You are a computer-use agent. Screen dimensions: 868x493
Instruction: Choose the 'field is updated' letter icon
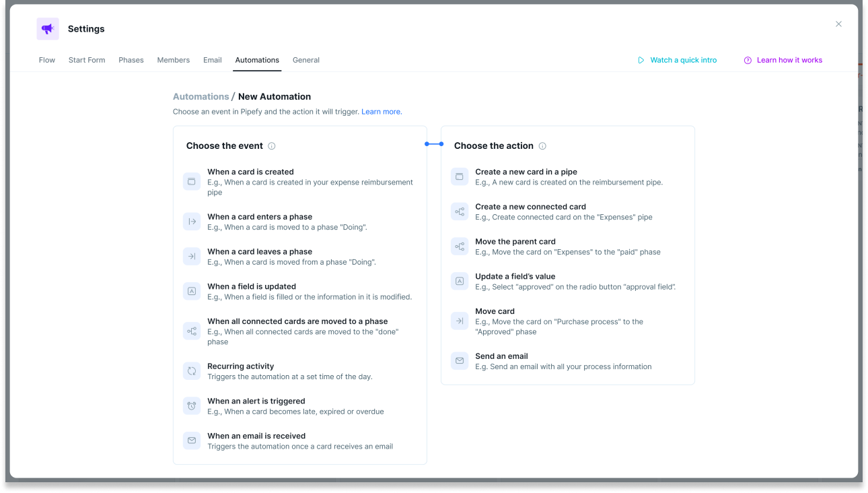click(192, 292)
